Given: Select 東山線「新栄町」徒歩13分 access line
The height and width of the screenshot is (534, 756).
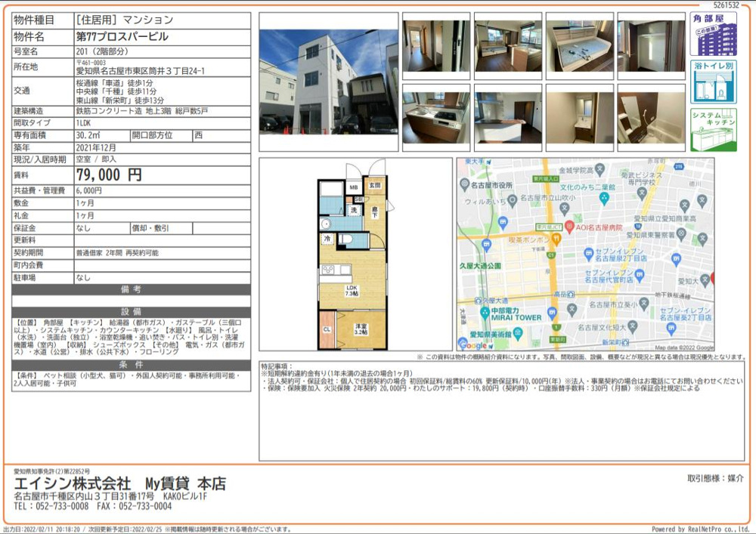Looking at the screenshot, I should click(120, 100).
